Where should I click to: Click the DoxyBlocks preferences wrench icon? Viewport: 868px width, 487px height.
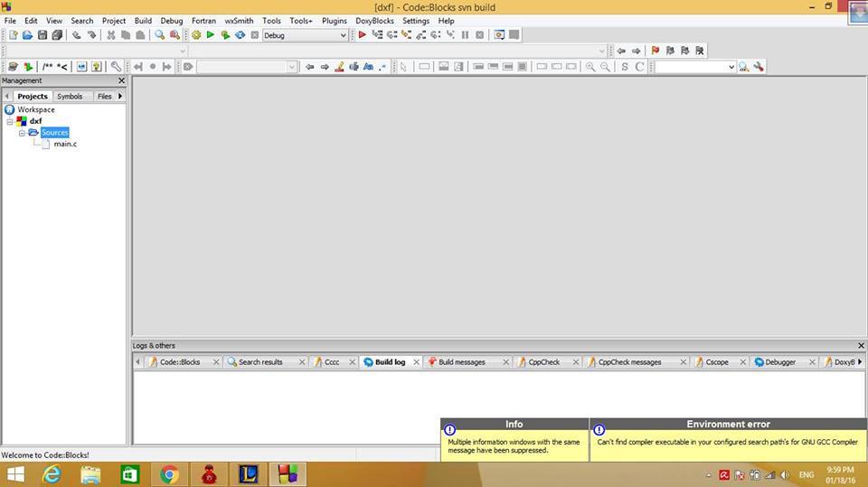click(115, 67)
